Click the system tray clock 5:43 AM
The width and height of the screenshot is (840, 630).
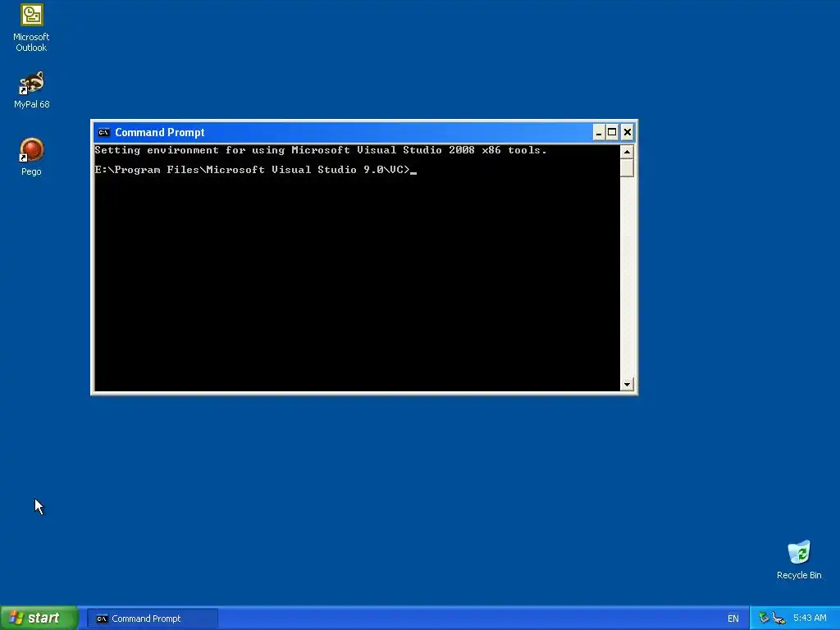(810, 619)
